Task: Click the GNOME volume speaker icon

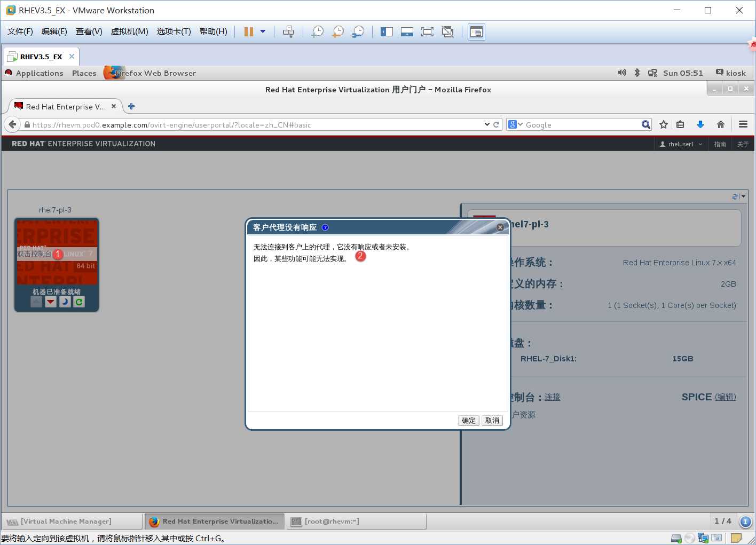Action: pos(622,73)
